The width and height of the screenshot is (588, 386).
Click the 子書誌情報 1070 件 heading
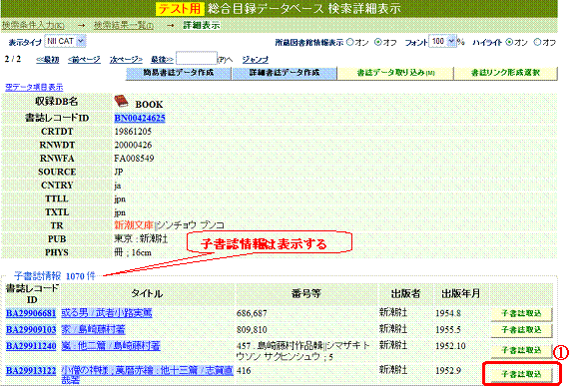[x=55, y=276]
